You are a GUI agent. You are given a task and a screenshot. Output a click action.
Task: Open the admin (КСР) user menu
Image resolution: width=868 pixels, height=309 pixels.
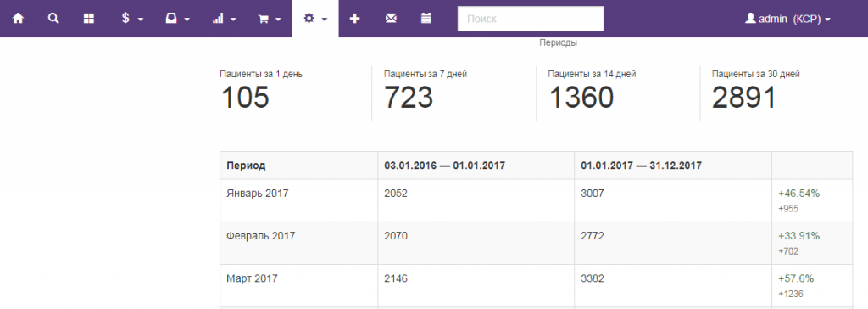coord(788,19)
